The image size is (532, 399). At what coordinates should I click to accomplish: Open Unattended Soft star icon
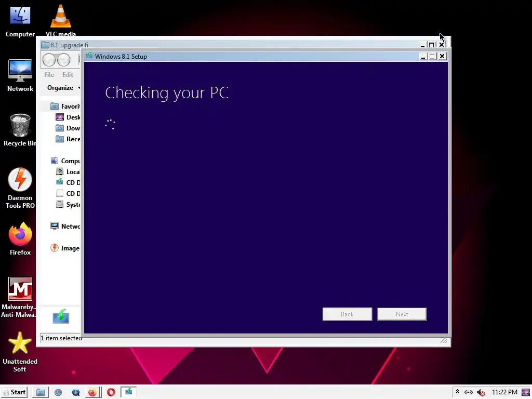pyautogui.click(x=20, y=352)
